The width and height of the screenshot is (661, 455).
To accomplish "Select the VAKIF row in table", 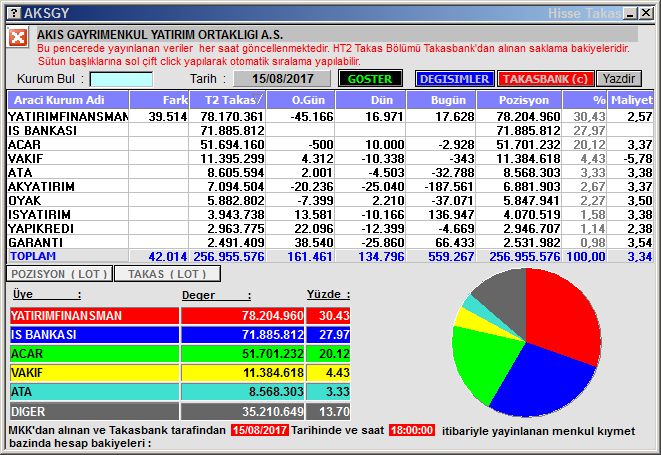I will [x=330, y=159].
